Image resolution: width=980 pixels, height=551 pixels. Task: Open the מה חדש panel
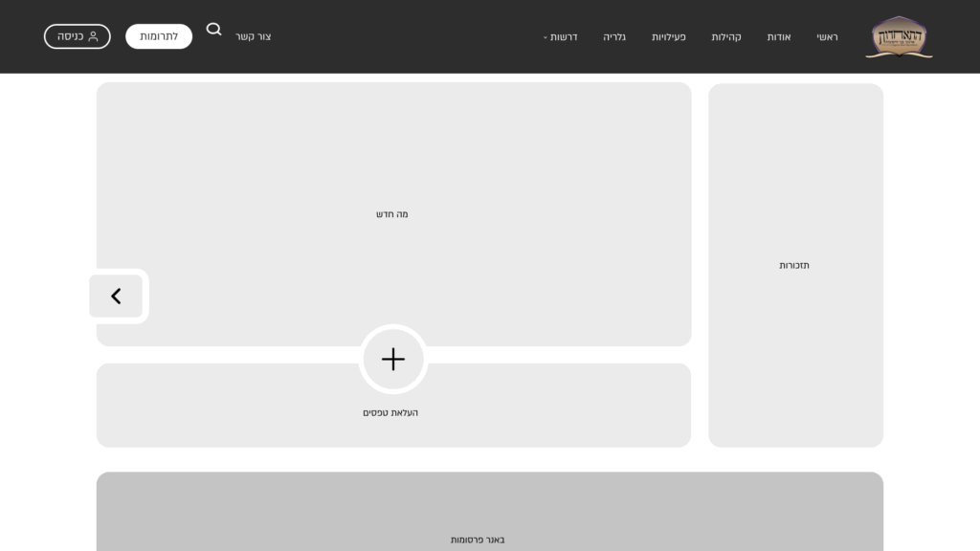(x=392, y=214)
